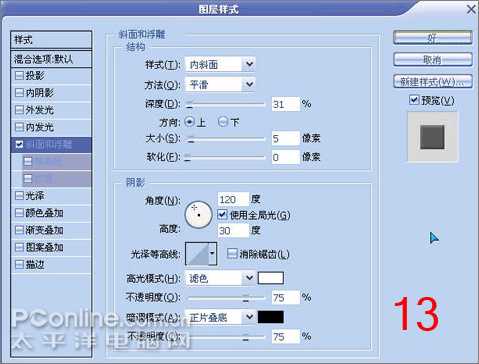Select the 样式 header in the left list
Image resolution: width=479 pixels, height=364 pixels.
pos(51,40)
